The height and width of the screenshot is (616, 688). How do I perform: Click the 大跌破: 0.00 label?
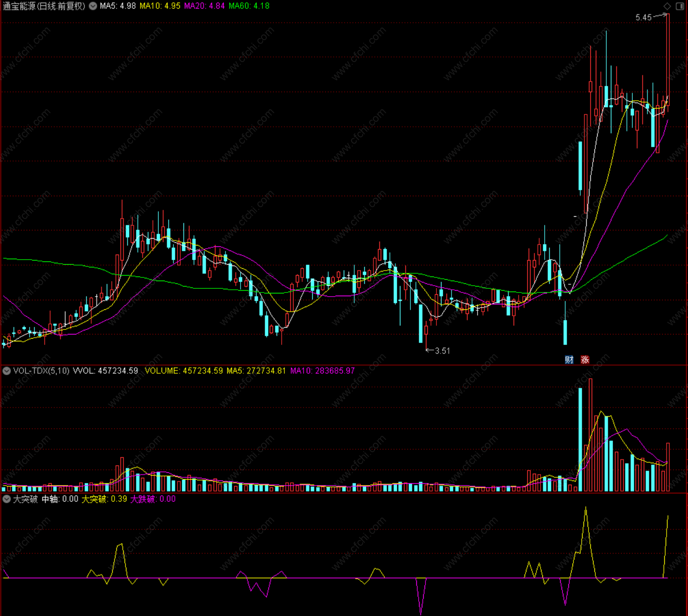coord(153,499)
